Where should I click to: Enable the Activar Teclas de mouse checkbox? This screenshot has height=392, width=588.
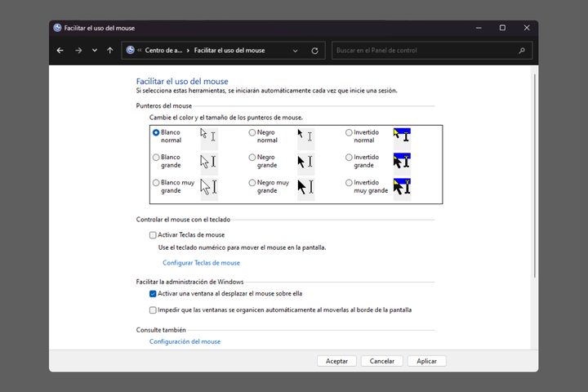point(153,235)
